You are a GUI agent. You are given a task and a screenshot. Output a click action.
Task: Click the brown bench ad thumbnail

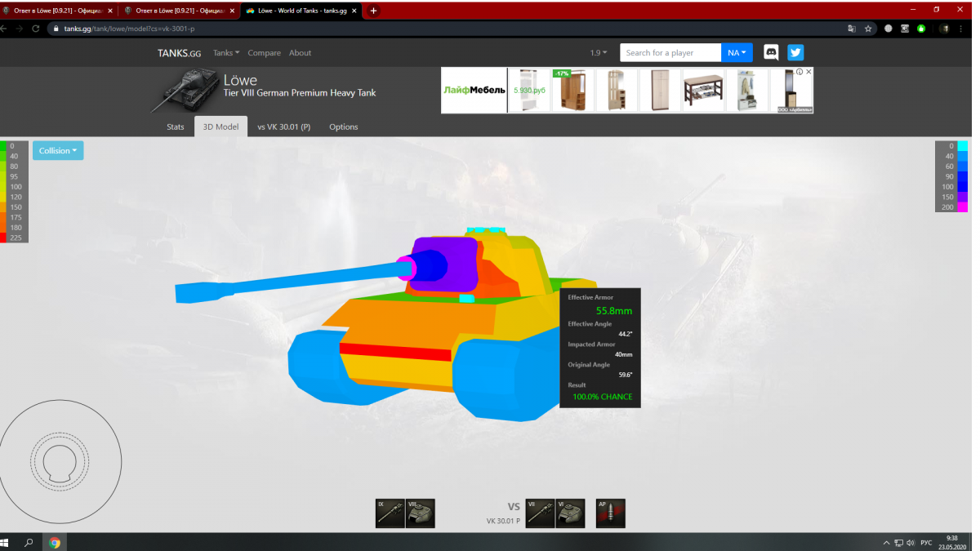coord(703,90)
